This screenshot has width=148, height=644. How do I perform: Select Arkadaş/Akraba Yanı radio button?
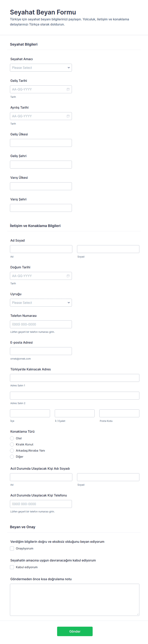click(x=12, y=451)
